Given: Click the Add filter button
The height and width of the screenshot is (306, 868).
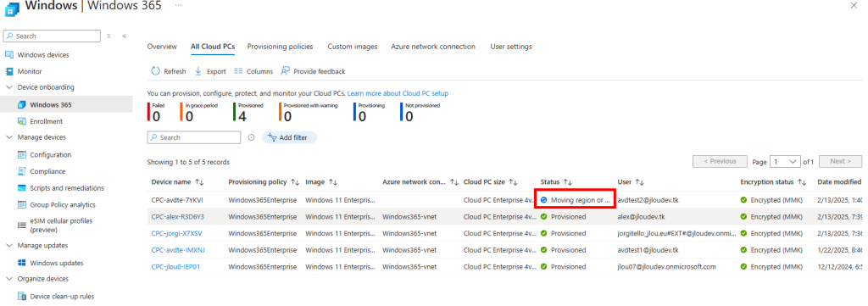Looking at the screenshot, I should click(289, 137).
